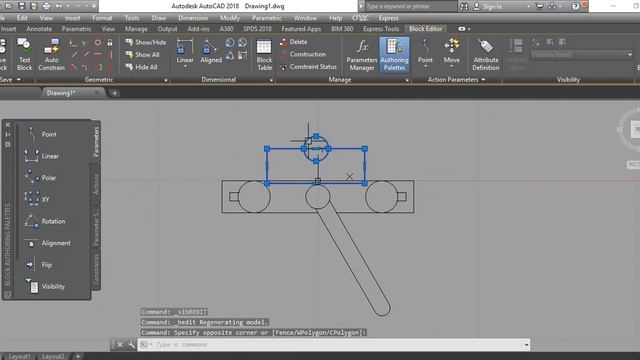The width and height of the screenshot is (640, 360).
Task: Open Autodesk App Store cart icon
Action: 539,6
